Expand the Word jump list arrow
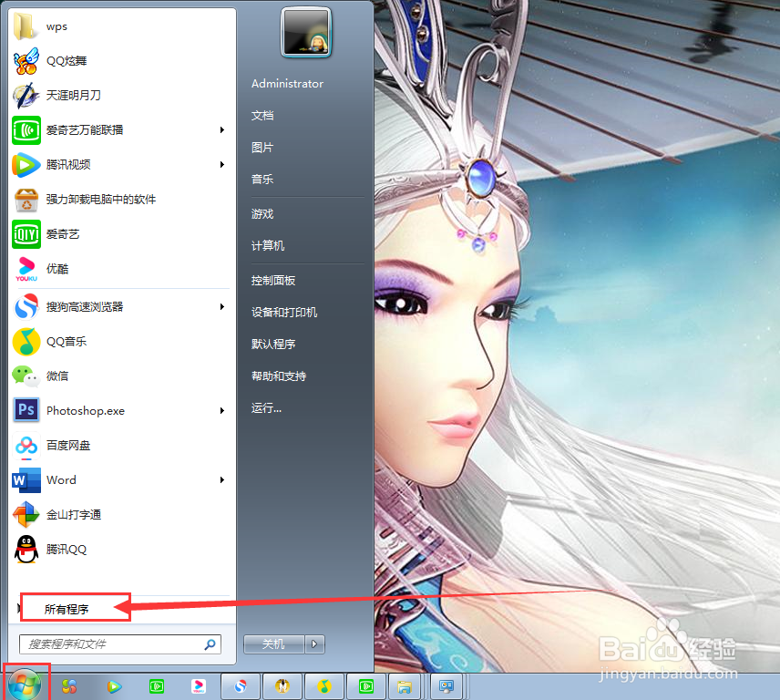The image size is (780, 700). [x=222, y=479]
